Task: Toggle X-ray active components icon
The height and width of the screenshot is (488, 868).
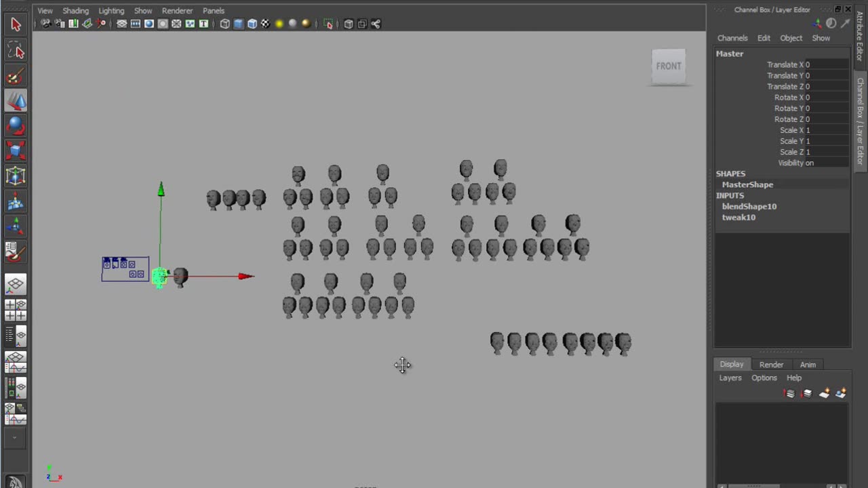Action: tap(362, 24)
